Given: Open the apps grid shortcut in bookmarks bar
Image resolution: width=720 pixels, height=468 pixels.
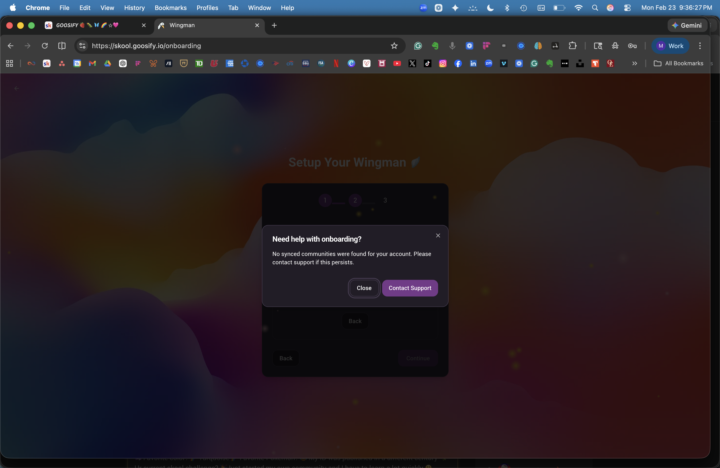Looking at the screenshot, I should [x=9, y=63].
